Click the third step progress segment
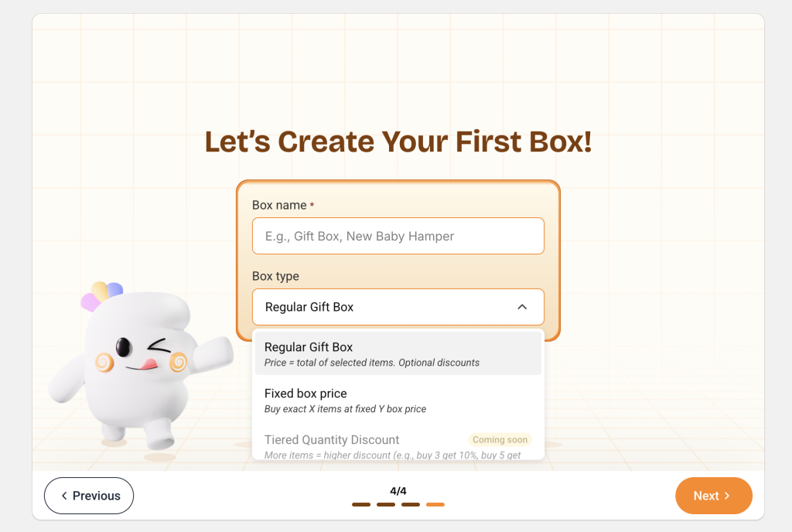Viewport: 792px width, 532px height. coord(411,504)
